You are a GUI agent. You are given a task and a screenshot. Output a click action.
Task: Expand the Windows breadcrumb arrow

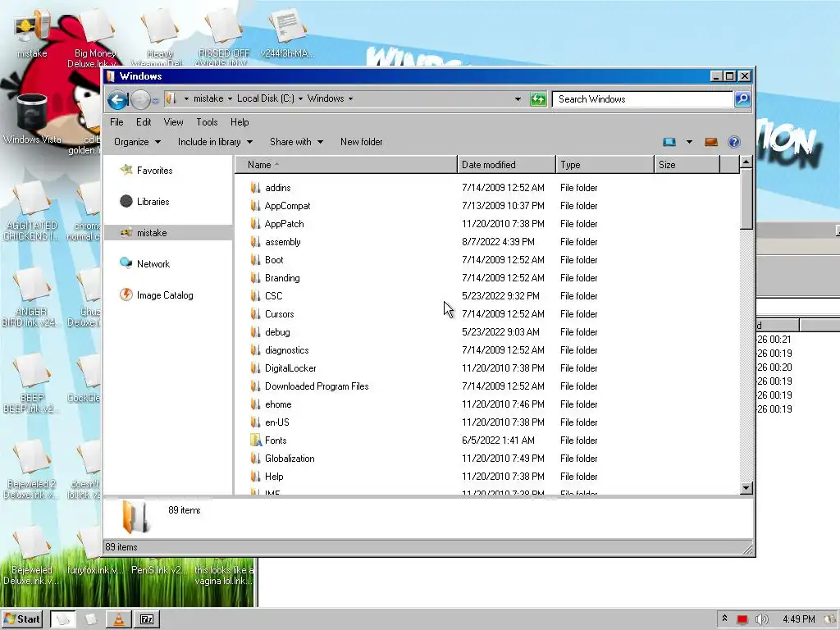pyautogui.click(x=350, y=98)
